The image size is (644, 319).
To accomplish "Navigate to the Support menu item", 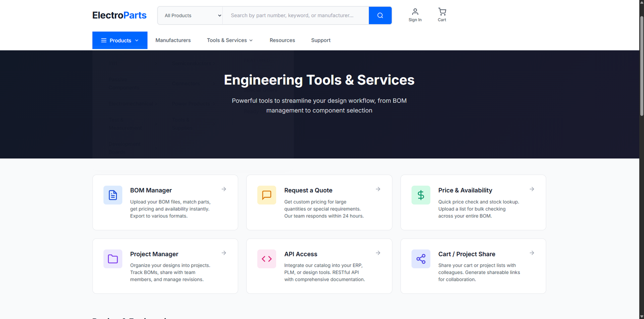I will (x=321, y=41).
